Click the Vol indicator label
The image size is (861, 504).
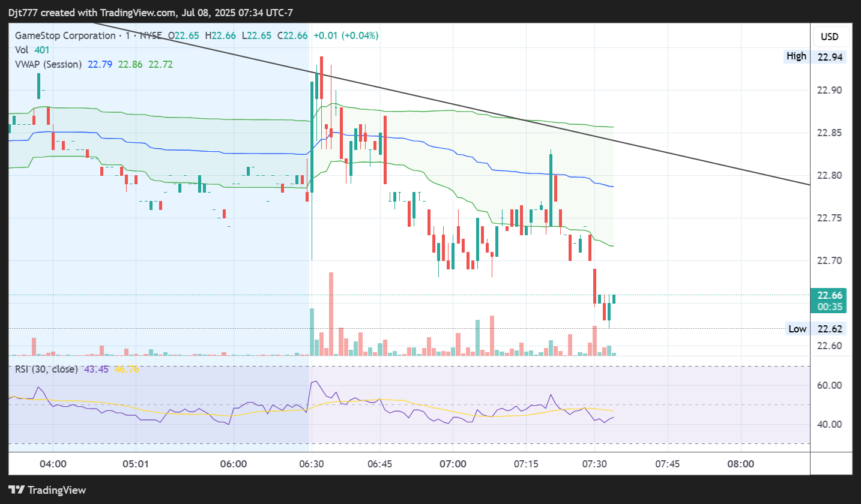pyautogui.click(x=22, y=50)
